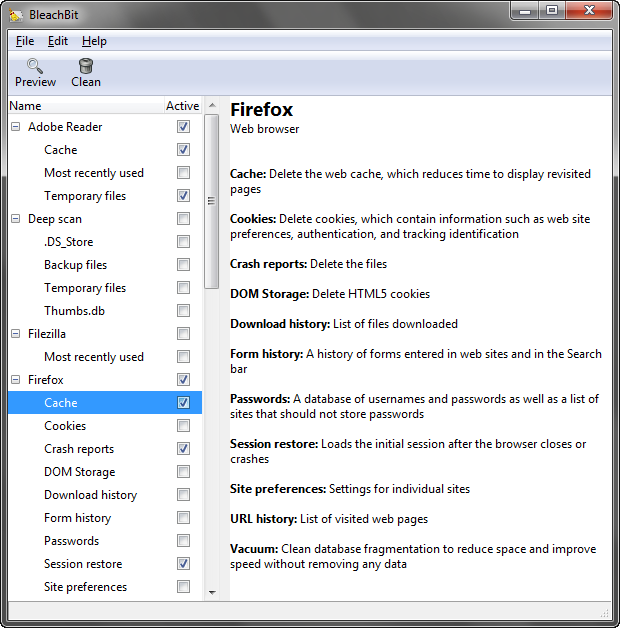Open the Edit menu
620x628 pixels.
click(x=58, y=41)
